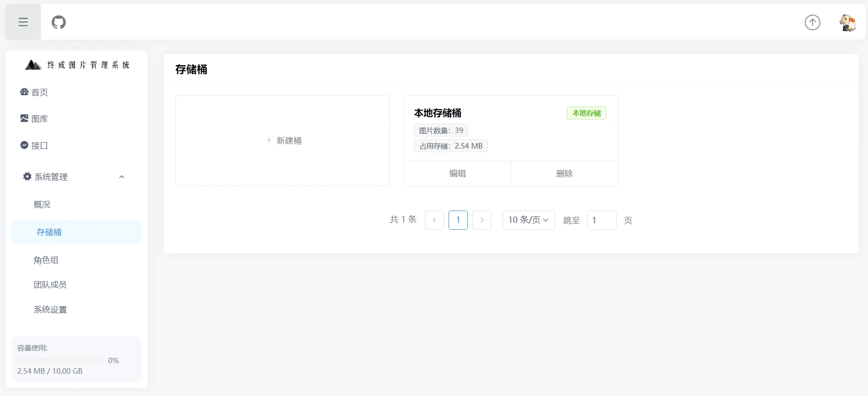Screen dimensions: 868x396
Task: Click the 容量使用 progress bar
Action: 60,360
